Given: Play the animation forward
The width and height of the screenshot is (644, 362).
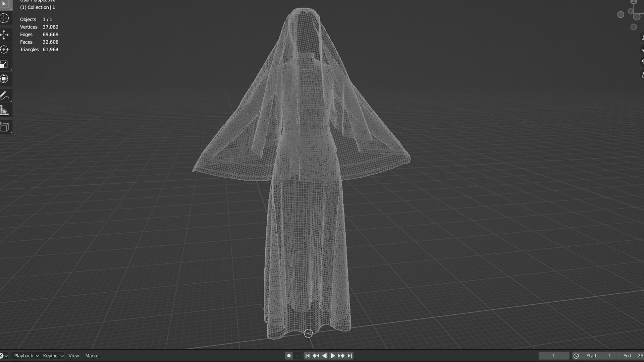Looking at the screenshot, I should tap(333, 356).
